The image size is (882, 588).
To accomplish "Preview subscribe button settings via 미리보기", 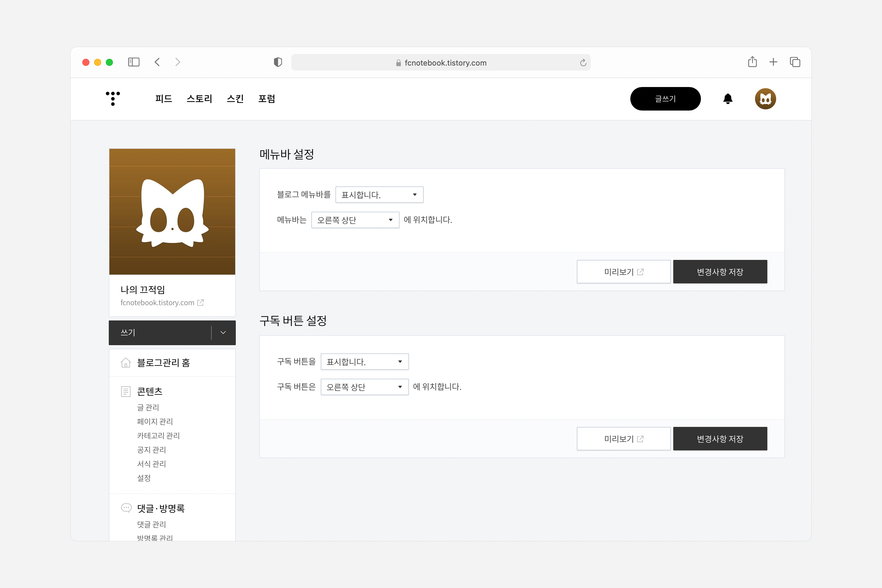I will [624, 438].
